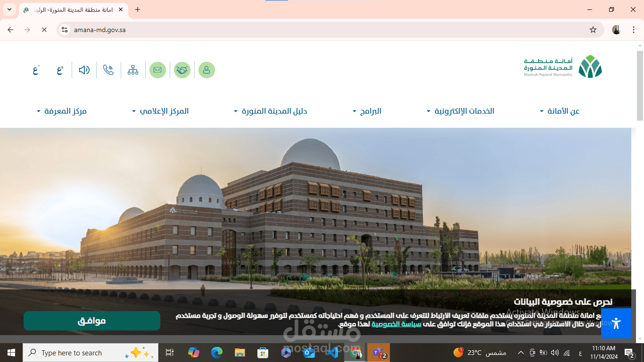The width and height of the screenshot is (644, 362).
Task: Open Copilot from the taskbar
Action: click(x=194, y=353)
